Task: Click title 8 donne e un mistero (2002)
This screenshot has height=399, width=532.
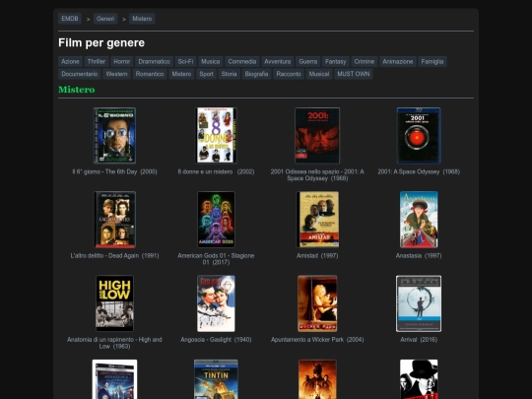Action: coord(216,171)
